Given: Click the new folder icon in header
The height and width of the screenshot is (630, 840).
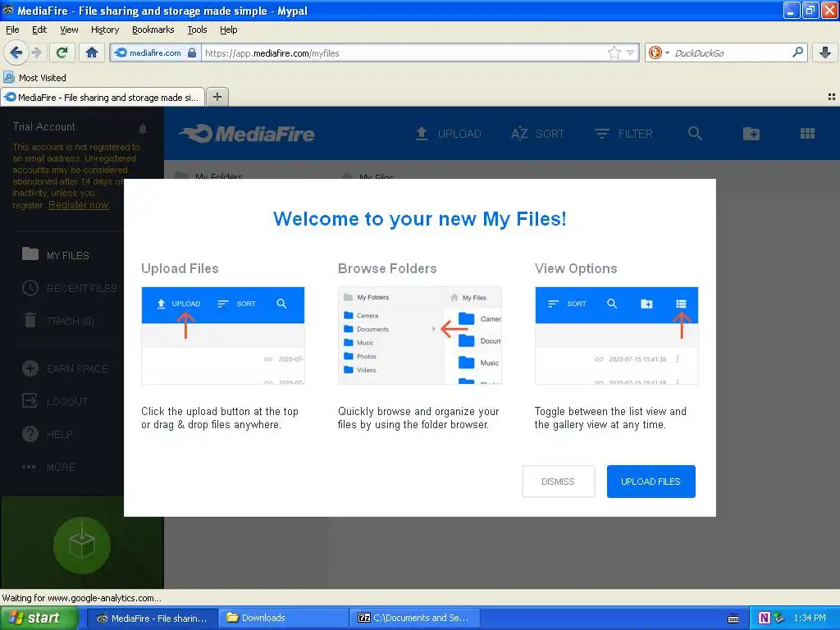Looking at the screenshot, I should pos(751,134).
